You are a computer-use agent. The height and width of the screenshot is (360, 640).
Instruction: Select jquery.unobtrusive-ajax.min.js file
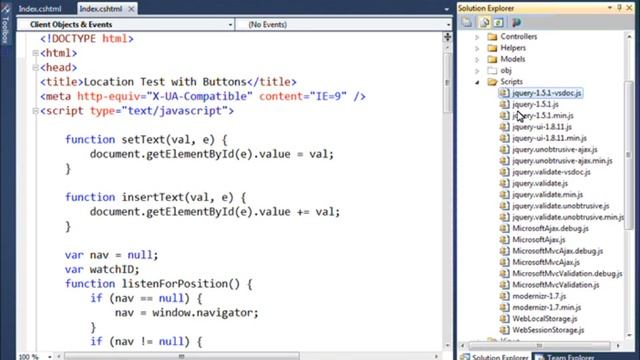point(562,161)
